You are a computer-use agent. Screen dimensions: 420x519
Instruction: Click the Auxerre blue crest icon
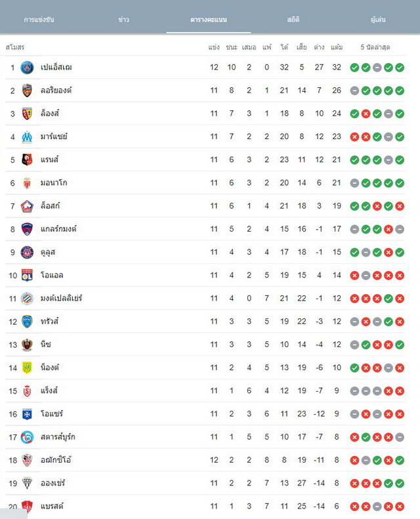(x=27, y=414)
